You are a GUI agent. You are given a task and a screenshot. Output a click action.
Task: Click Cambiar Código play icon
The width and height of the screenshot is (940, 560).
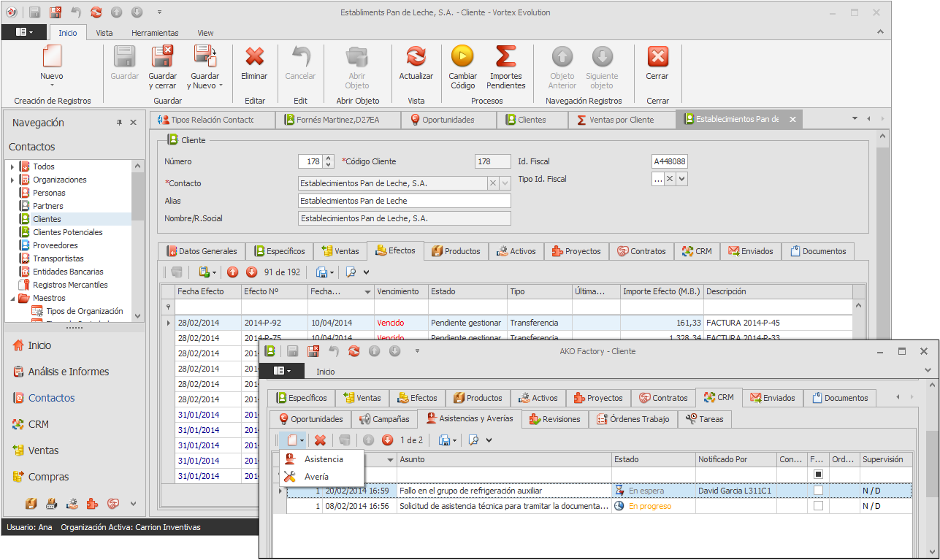pos(462,57)
